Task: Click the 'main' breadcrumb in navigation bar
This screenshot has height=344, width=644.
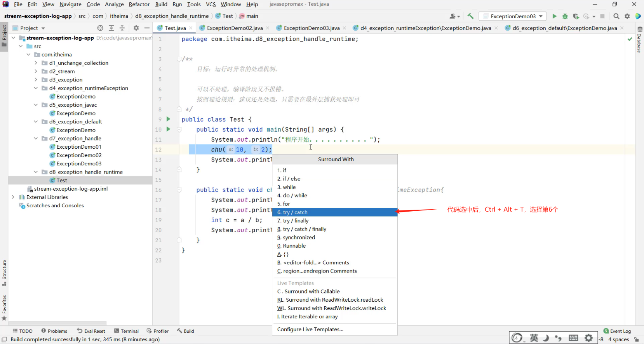Action: (x=249, y=16)
